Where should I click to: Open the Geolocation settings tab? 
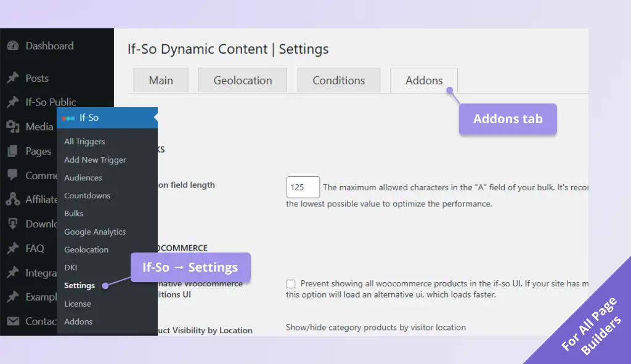(x=242, y=79)
